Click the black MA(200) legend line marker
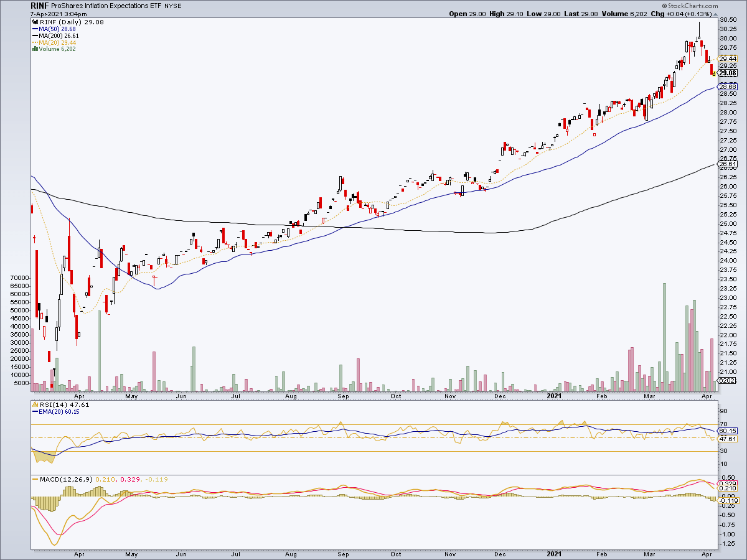Screen dimensions: 747x560 35,36
